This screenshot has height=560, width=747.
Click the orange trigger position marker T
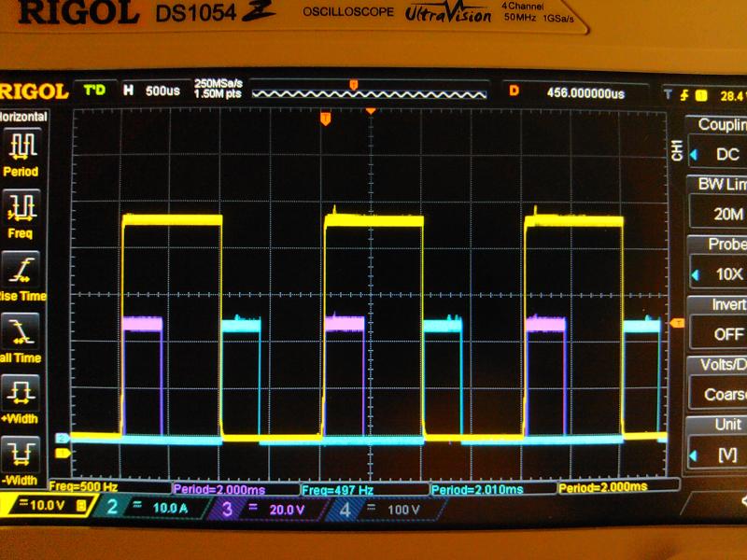tap(325, 119)
